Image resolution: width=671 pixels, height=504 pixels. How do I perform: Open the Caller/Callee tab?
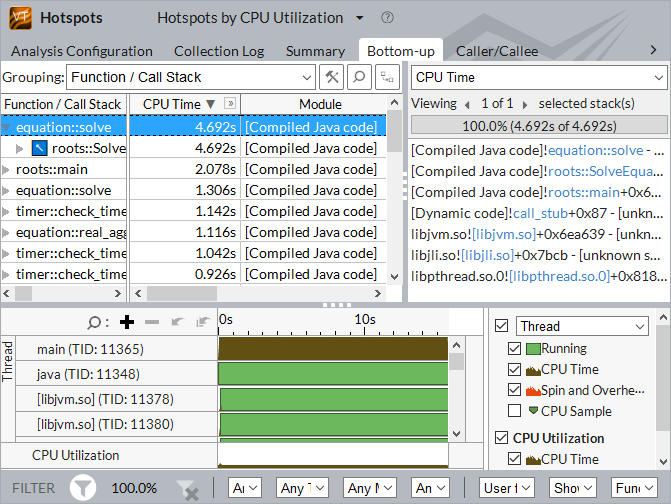pyautogui.click(x=497, y=51)
